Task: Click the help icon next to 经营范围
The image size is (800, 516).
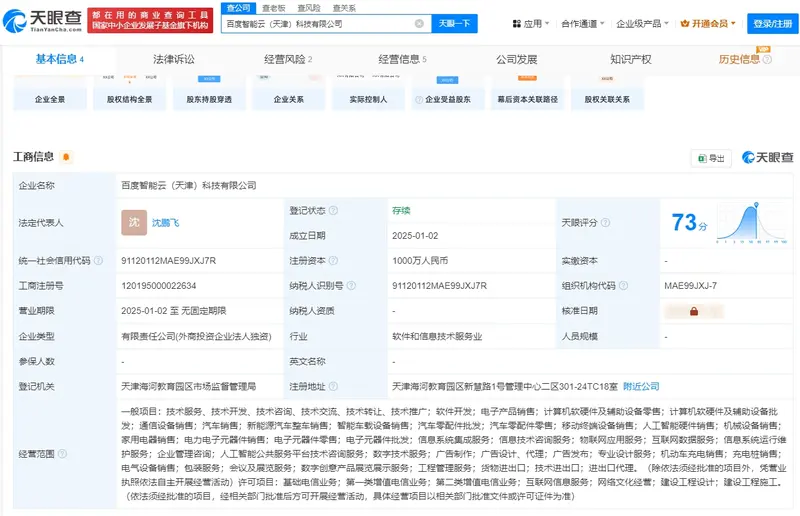Action: click(62, 454)
